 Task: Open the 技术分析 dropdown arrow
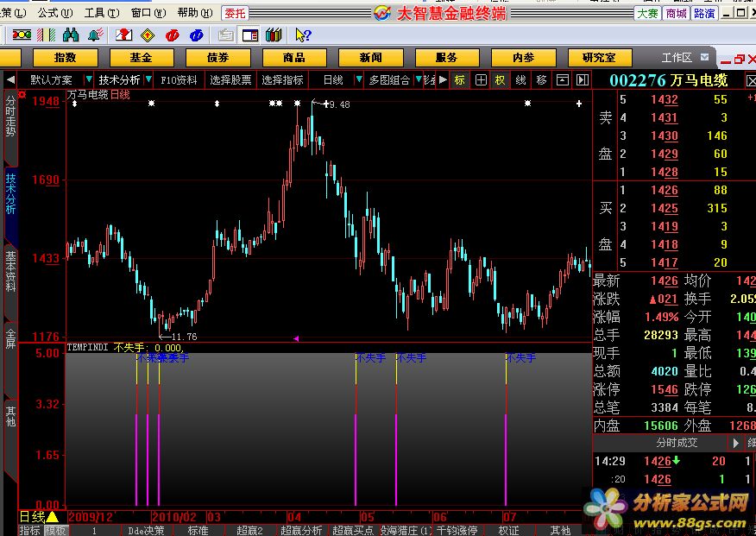148,79
